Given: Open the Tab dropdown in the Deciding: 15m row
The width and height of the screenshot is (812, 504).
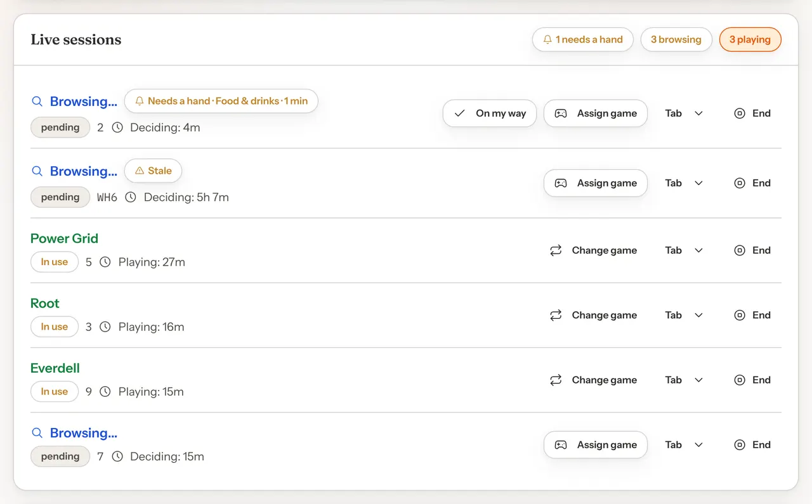Looking at the screenshot, I should [684, 445].
